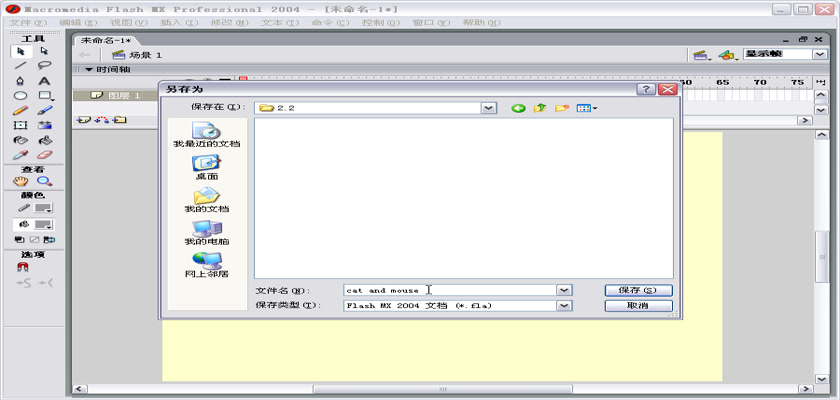This screenshot has width=840, height=400.
Task: Open the 窗口(W) menu
Action: [431, 22]
